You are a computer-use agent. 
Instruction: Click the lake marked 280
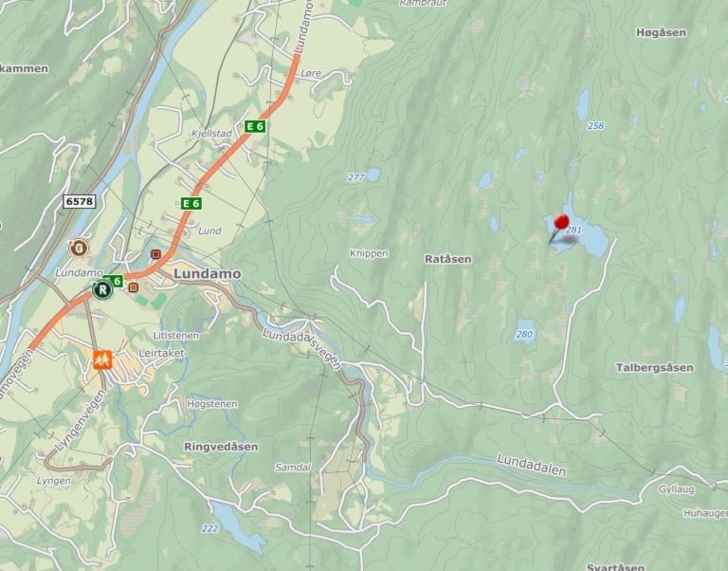pyautogui.click(x=525, y=330)
